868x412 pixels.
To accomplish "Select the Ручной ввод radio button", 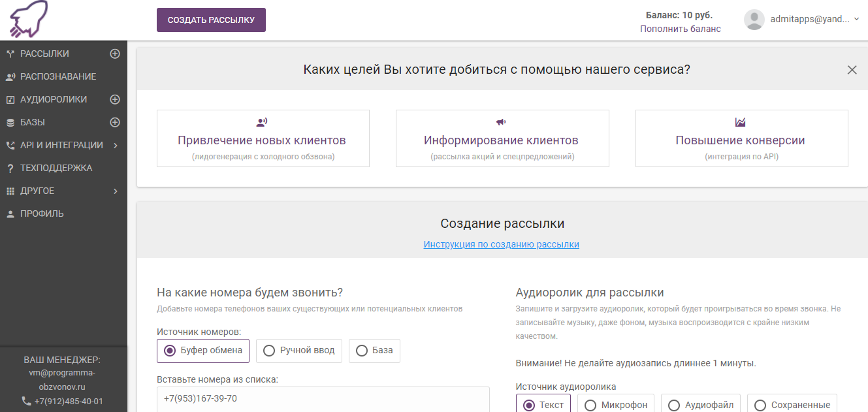I will 268,351.
